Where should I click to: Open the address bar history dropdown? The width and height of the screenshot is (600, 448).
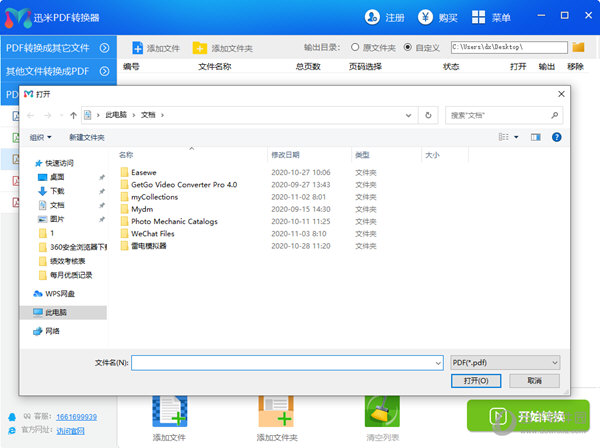pyautogui.click(x=408, y=115)
